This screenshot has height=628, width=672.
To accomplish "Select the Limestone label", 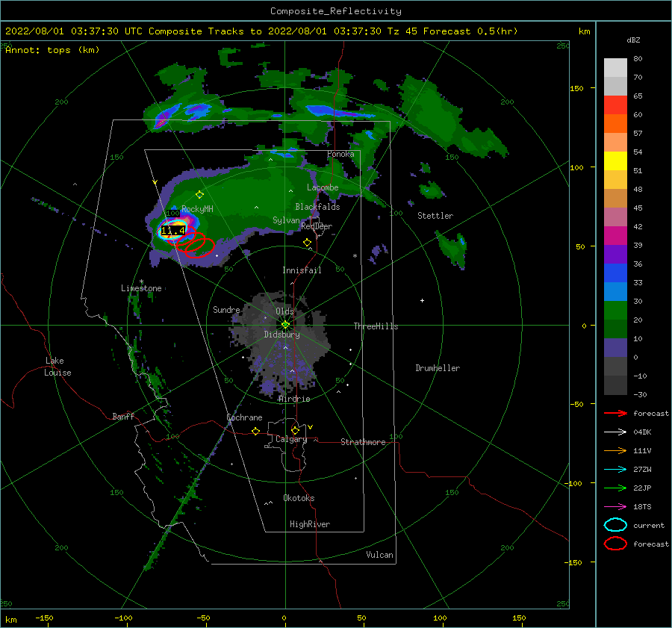I will click(141, 288).
